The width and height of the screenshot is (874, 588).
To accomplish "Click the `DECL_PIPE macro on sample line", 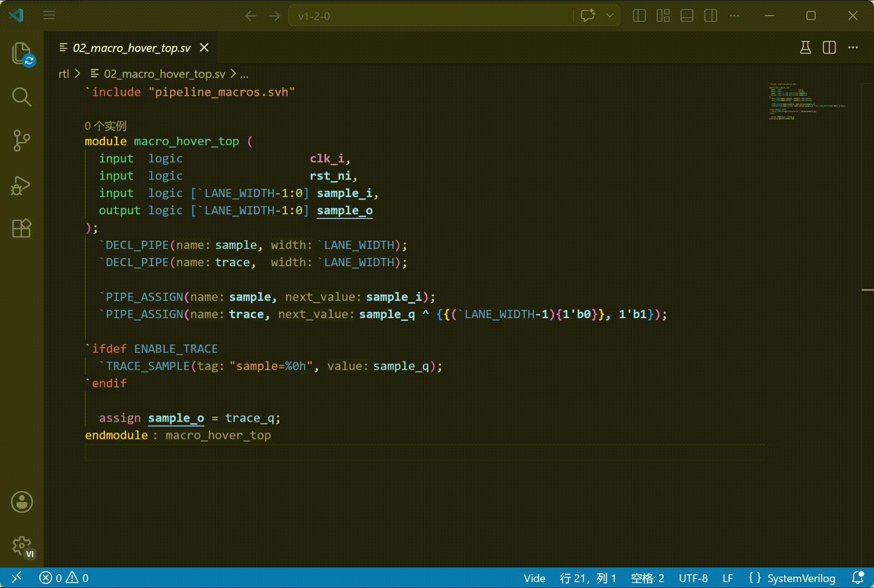I will pos(134,245).
